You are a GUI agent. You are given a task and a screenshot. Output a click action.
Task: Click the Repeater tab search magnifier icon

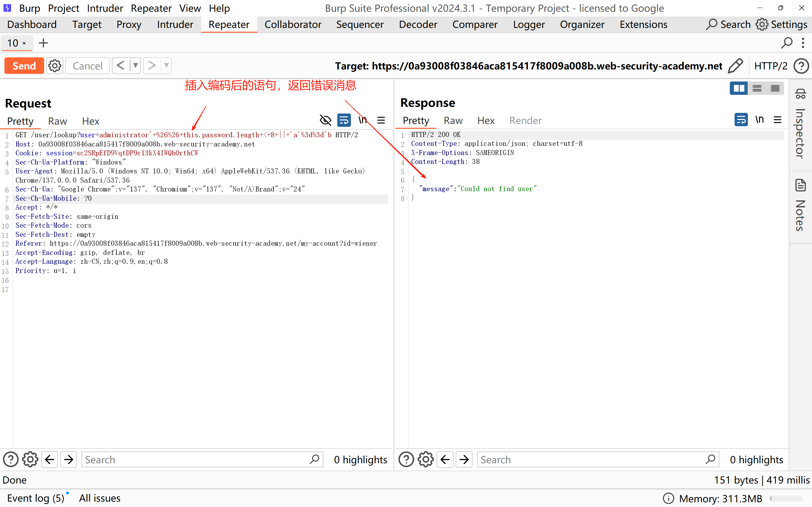(x=786, y=43)
